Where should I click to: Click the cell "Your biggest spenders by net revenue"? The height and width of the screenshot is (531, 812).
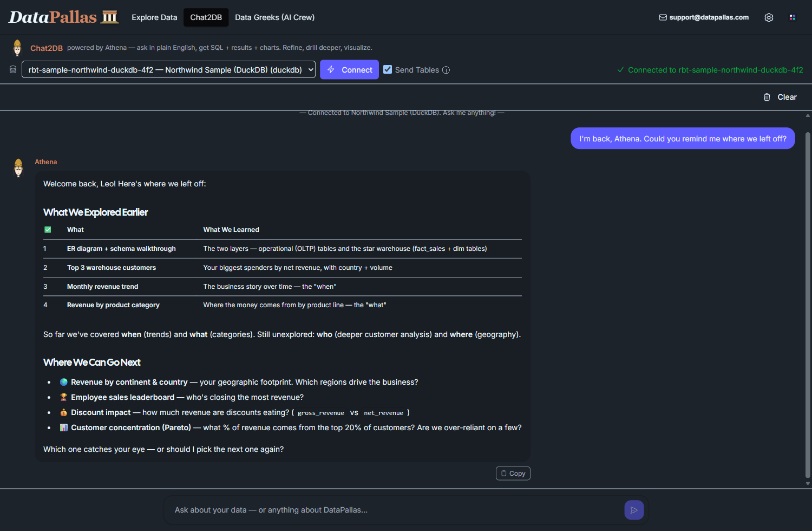(298, 268)
